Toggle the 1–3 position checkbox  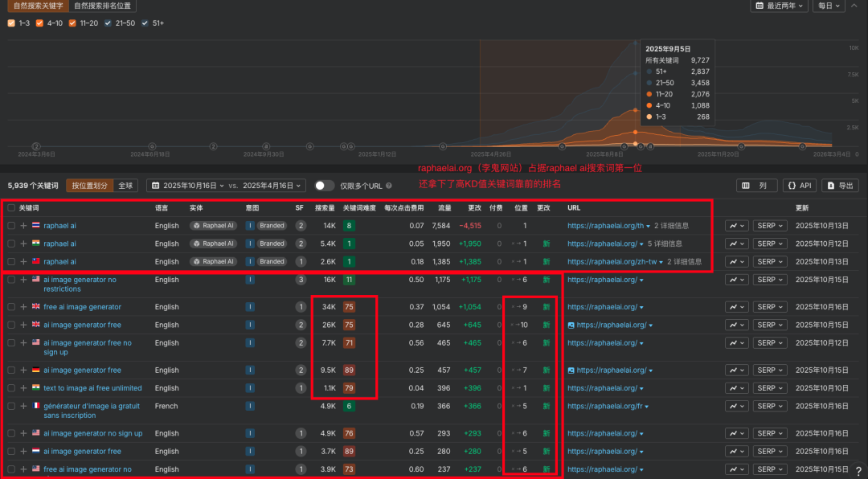[11, 23]
